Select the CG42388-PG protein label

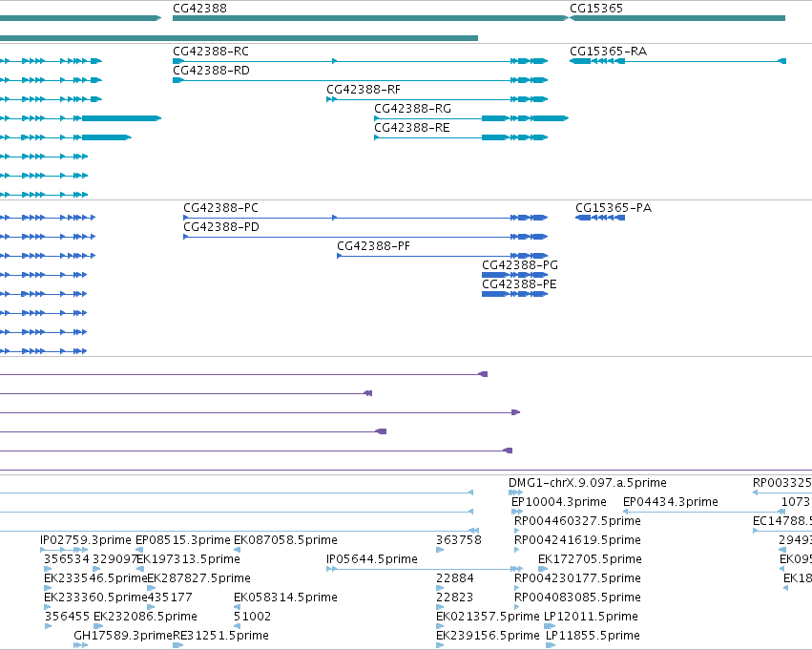point(520,265)
